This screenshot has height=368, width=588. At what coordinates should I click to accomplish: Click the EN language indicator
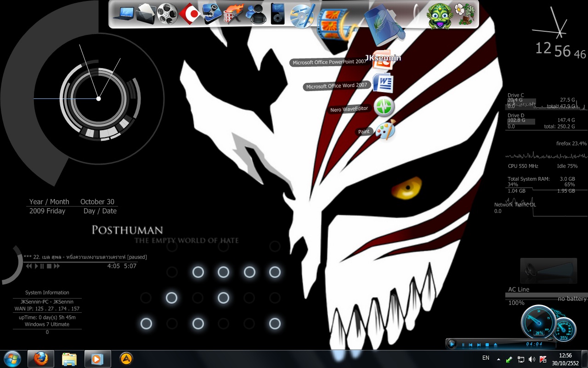(x=486, y=357)
